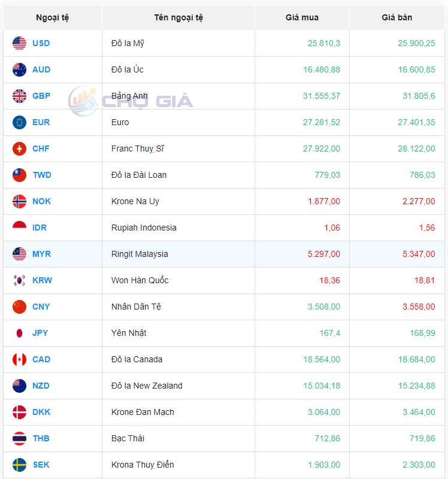Click the "Giá mua" column header

pos(302,17)
